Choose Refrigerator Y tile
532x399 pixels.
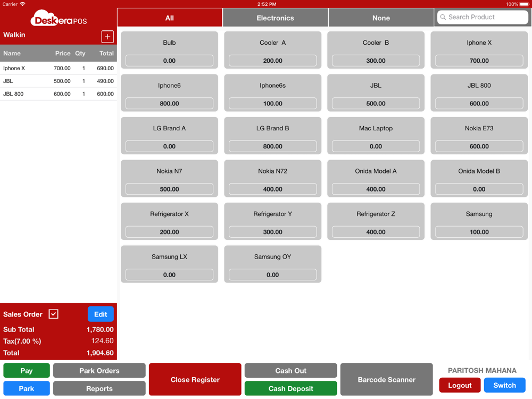point(272,221)
